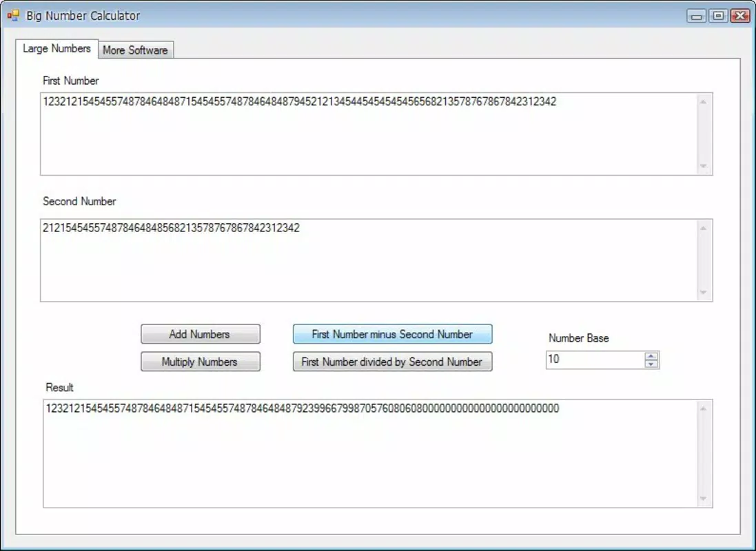Viewport: 756px width, 551px height.
Task: Click Result box scrollbar up arrow
Action: click(704, 408)
